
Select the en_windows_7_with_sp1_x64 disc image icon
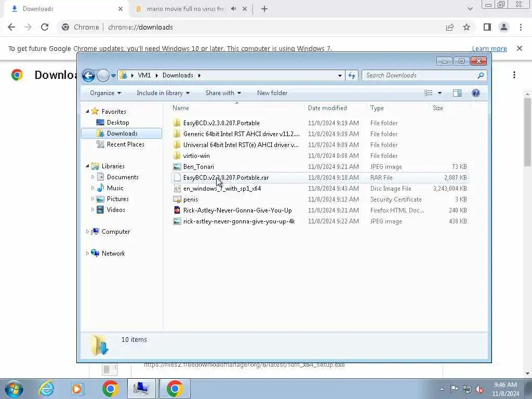point(177,188)
